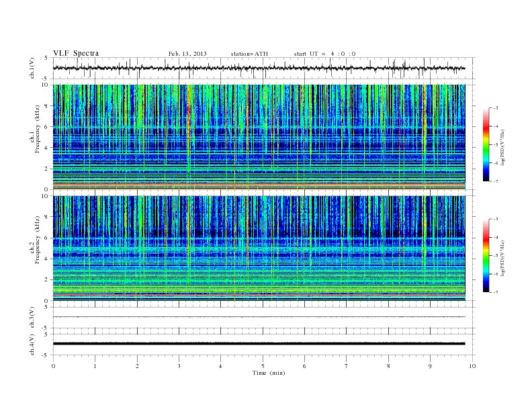The width and height of the screenshot is (532, 411).
Task: Click time axis tick label "5"
Action: (x=263, y=366)
